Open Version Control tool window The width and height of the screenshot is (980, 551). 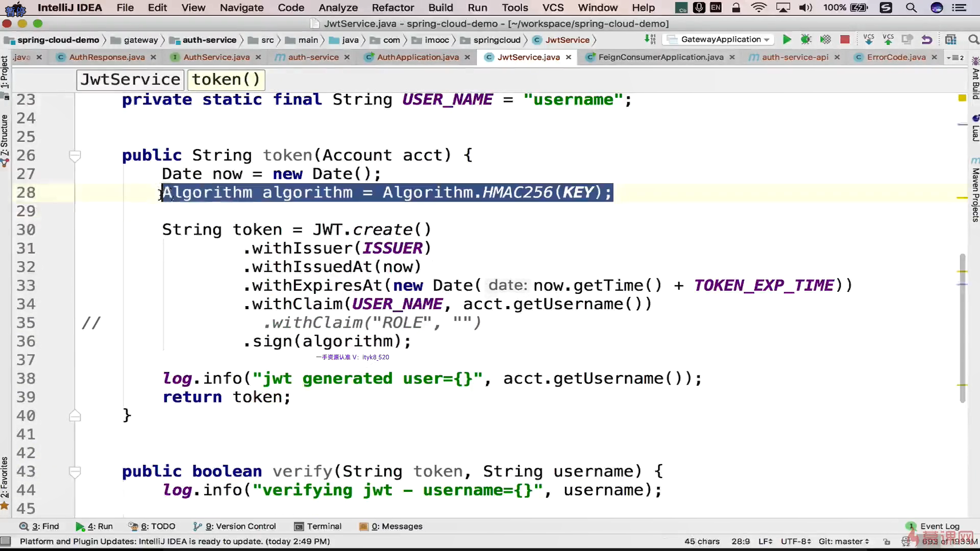pos(235,526)
